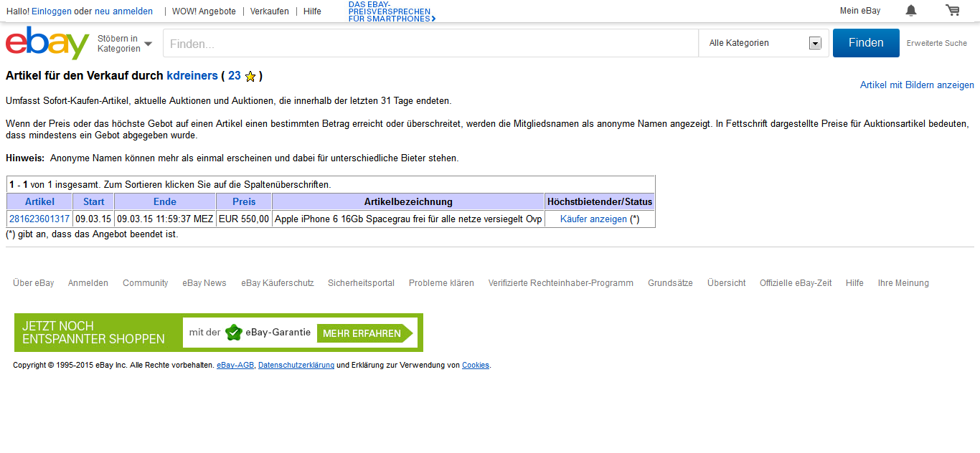This screenshot has height=453, width=980.
Task: Open the Datenschutzerklärung link
Action: [x=296, y=366]
